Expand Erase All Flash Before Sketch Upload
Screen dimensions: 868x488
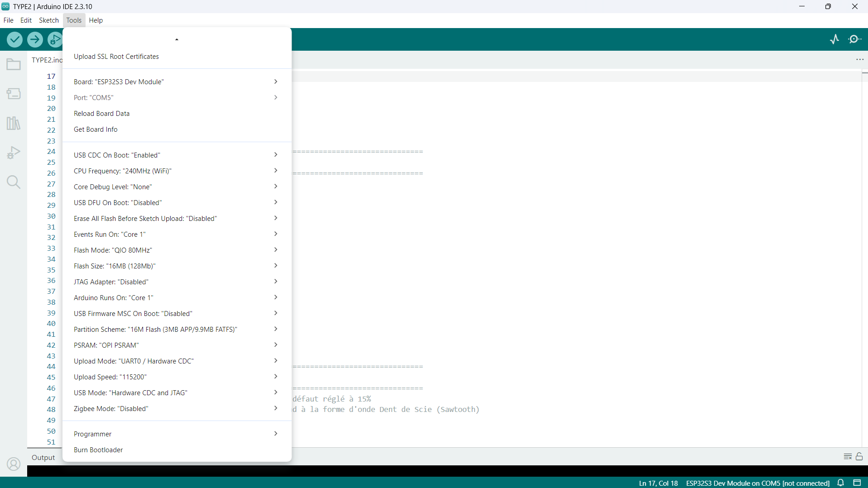coord(177,219)
